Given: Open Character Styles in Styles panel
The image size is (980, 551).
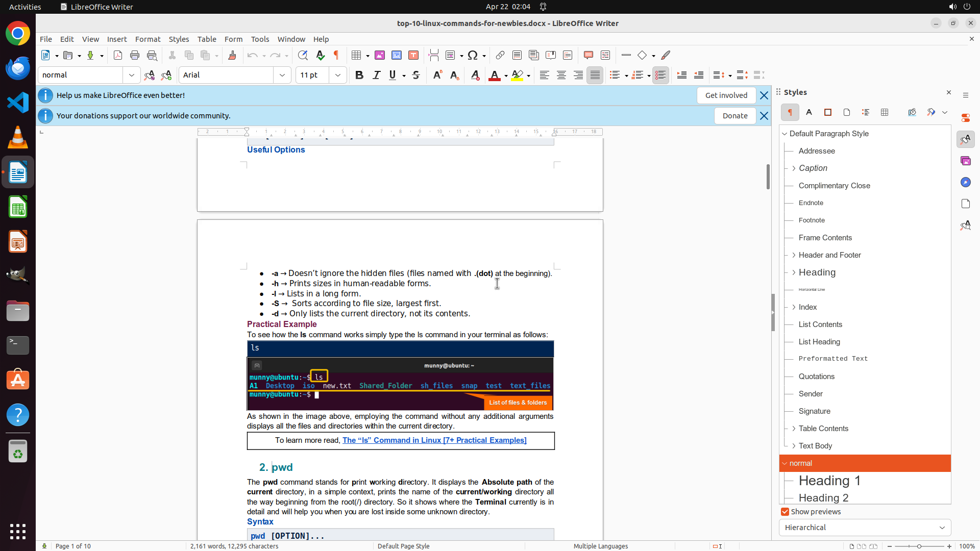Looking at the screenshot, I should 809,112.
